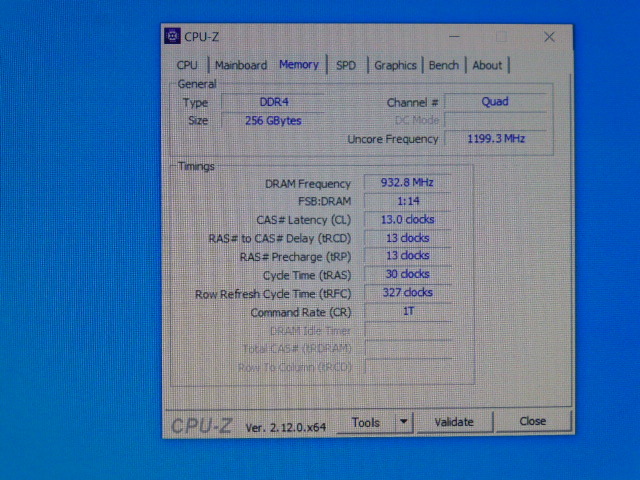
Task: Switch to the SPD tab
Action: (346, 65)
